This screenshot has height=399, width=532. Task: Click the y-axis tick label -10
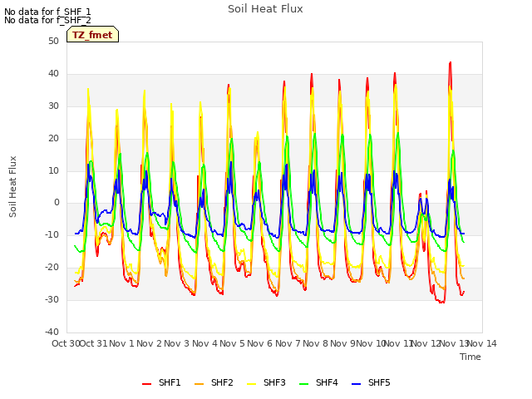point(52,234)
